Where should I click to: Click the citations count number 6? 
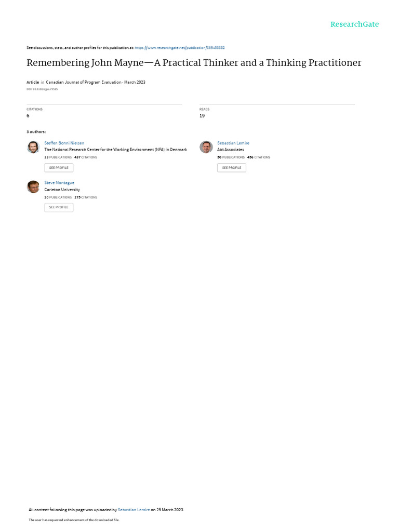click(28, 116)
